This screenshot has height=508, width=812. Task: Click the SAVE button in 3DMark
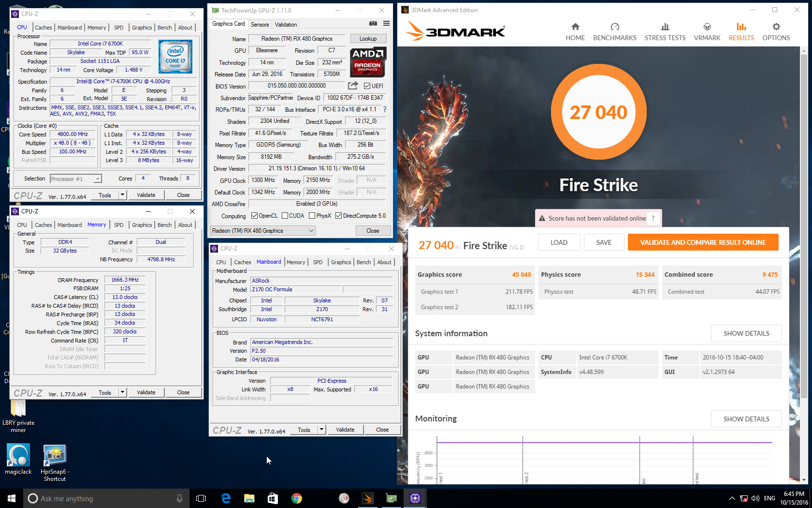pos(604,242)
